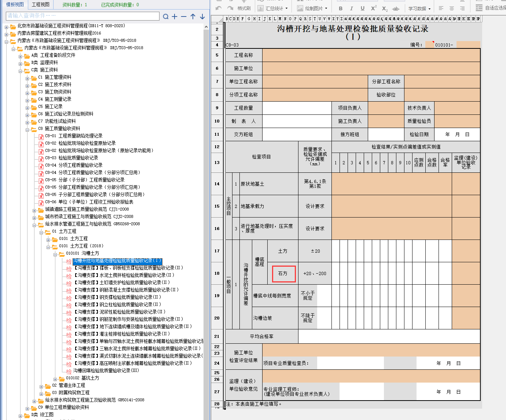Select 03 附属构筑物工程 tree item
The height and width of the screenshot is (420, 506).
pyautogui.click(x=71, y=392)
